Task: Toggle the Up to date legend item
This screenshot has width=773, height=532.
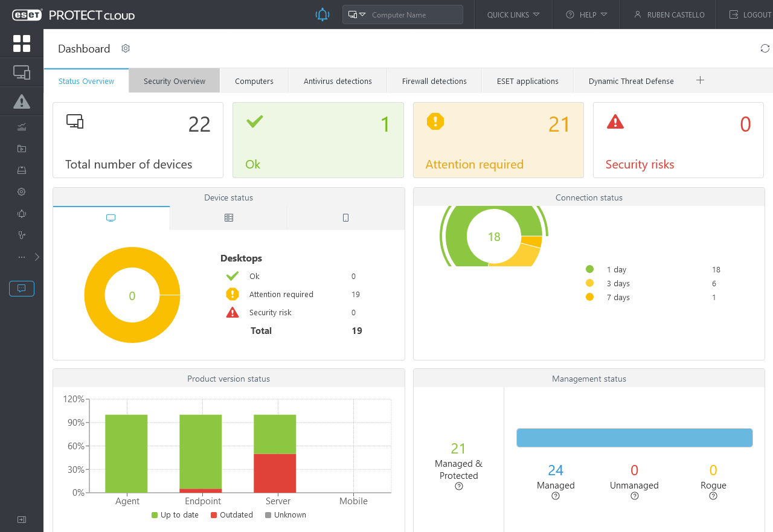Action: pos(175,515)
